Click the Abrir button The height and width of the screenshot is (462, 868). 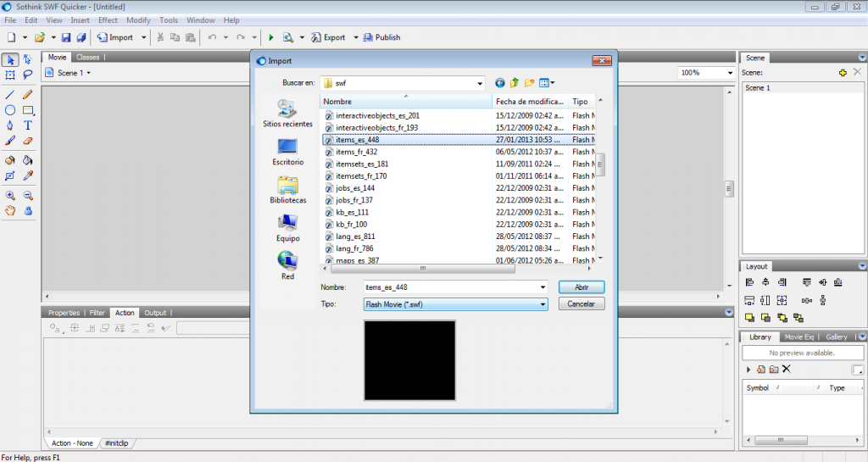581,287
